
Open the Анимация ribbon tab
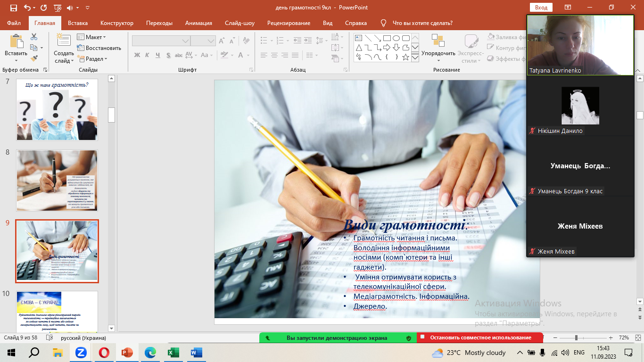(x=198, y=23)
